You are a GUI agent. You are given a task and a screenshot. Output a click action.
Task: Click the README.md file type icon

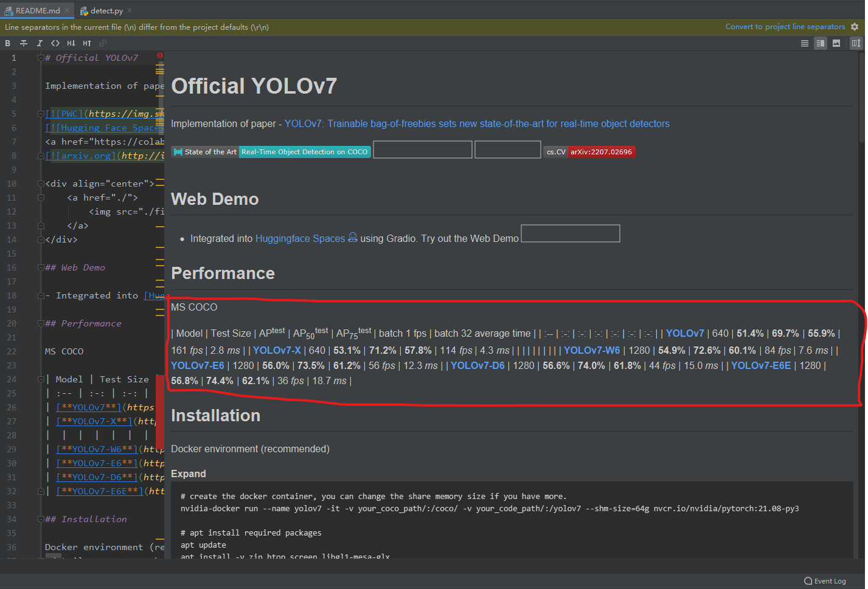coord(9,11)
